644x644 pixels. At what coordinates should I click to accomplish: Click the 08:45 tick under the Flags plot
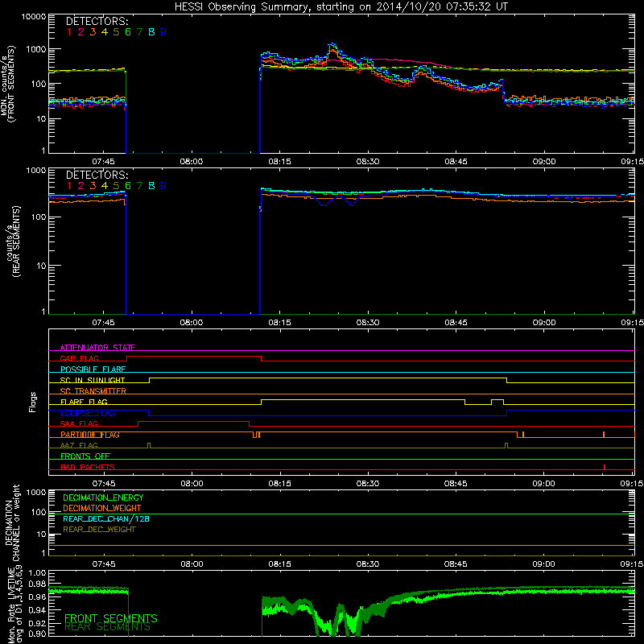pyautogui.click(x=456, y=484)
